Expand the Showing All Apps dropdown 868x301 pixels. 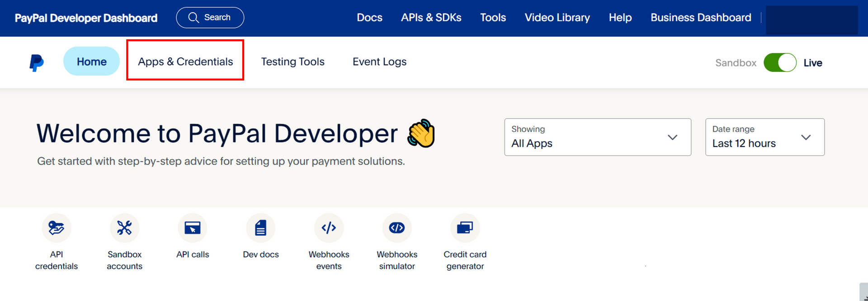(x=597, y=137)
